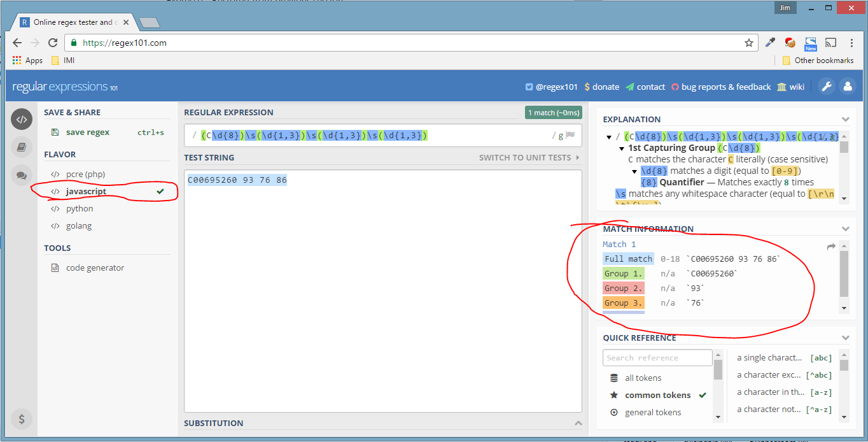Click the Chrome back arrow
Viewport: 868px width, 442px height.
17,43
